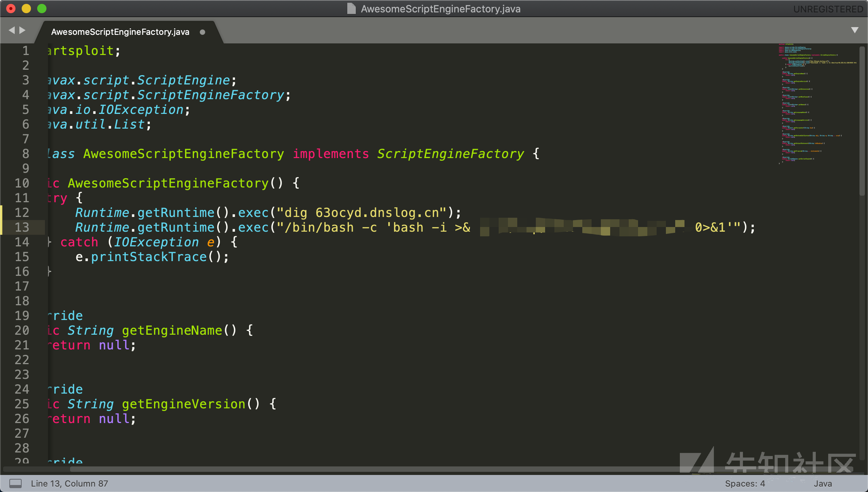Open the tab list dropdown arrow

(855, 30)
